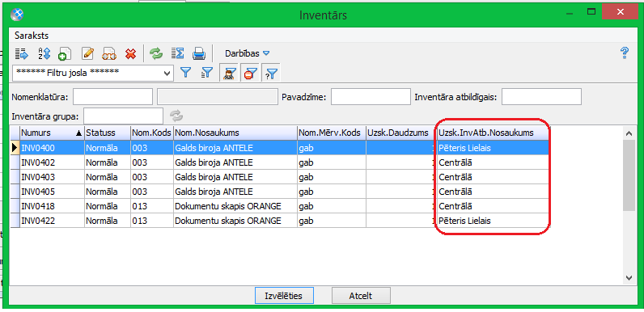Toggle the question-mark filter button
This screenshot has height=312, width=644.
[271, 74]
